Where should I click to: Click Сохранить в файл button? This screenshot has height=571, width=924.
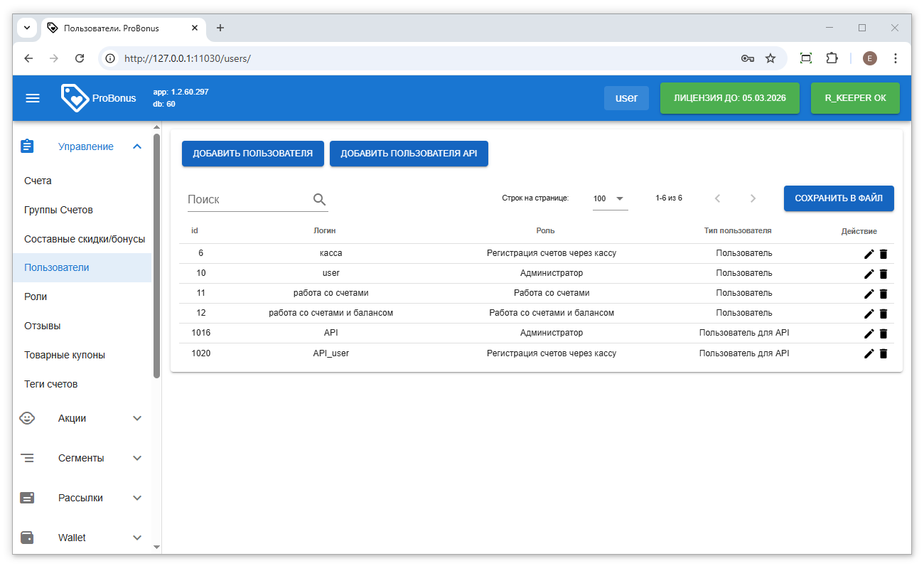(839, 198)
